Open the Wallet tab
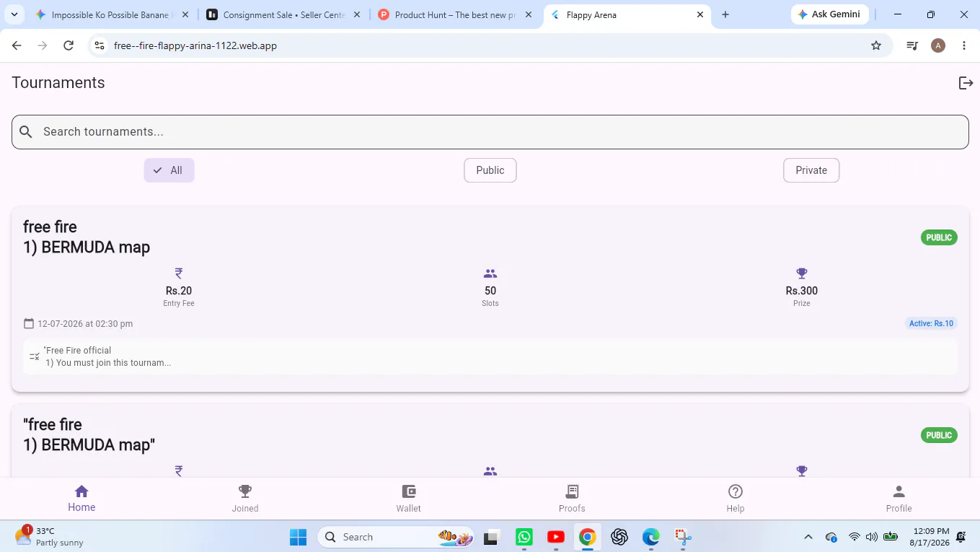Viewport: 980px width, 552px height. [408, 499]
